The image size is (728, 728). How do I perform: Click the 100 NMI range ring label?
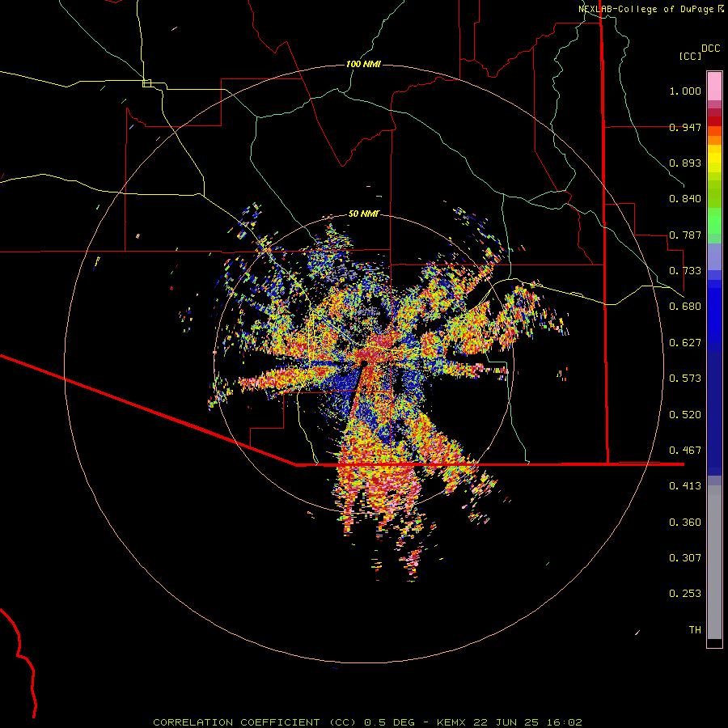363,64
